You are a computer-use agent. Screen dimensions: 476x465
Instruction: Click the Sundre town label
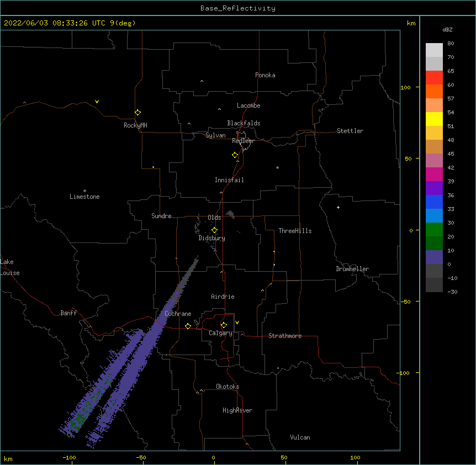tap(161, 216)
